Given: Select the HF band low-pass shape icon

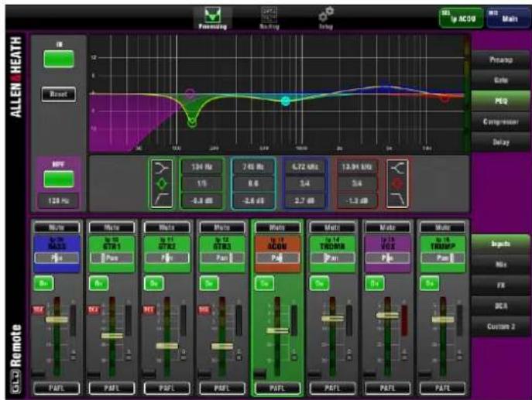Looking at the screenshot, I should pyautogui.click(x=397, y=200).
